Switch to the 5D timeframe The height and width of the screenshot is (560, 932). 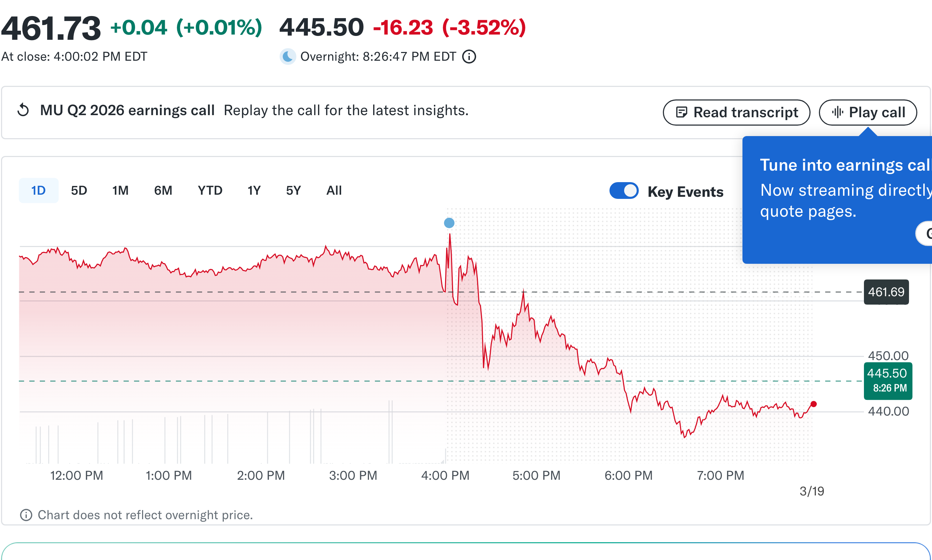(x=79, y=191)
